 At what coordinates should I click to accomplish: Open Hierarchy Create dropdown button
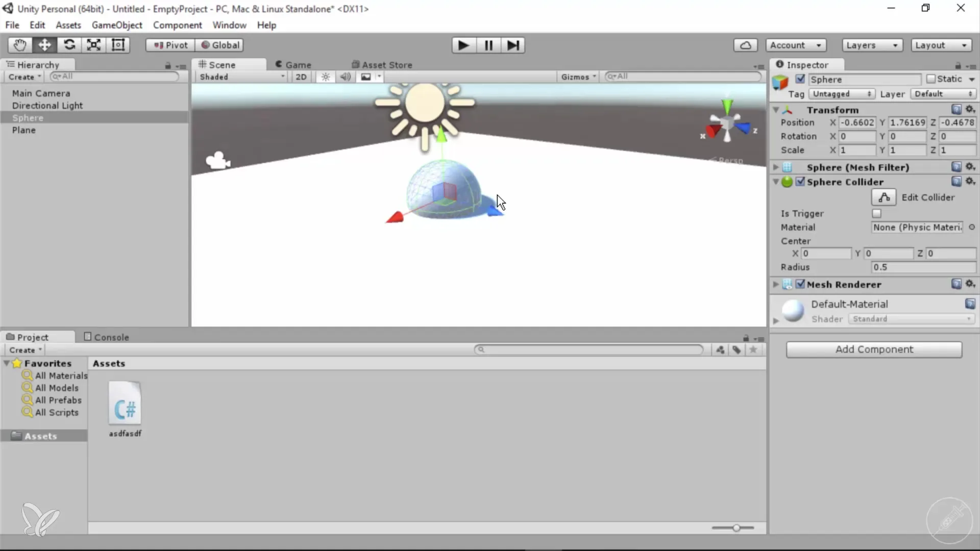pyautogui.click(x=24, y=77)
